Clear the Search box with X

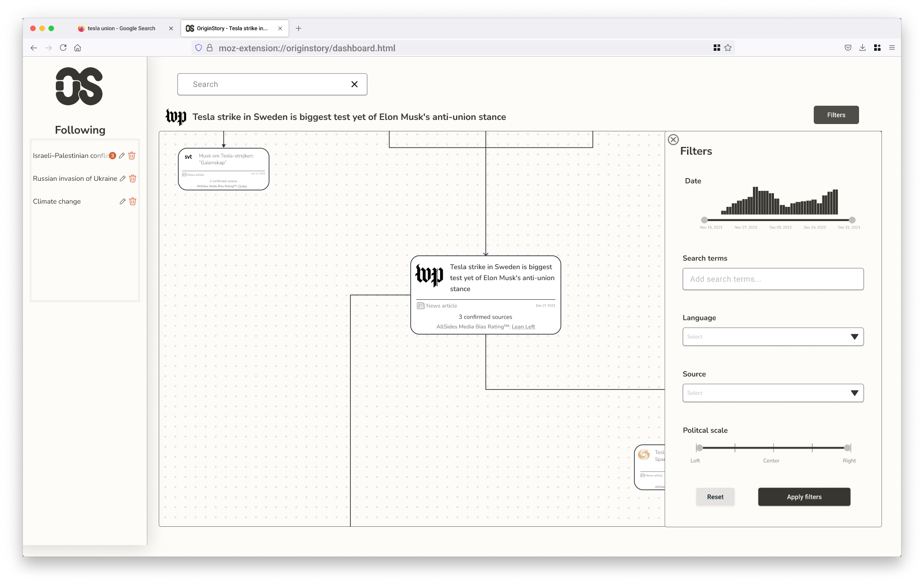(355, 84)
